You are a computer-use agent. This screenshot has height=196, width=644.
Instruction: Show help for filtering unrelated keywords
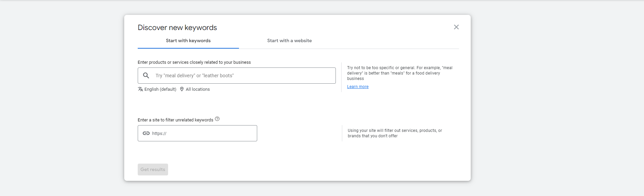click(217, 119)
